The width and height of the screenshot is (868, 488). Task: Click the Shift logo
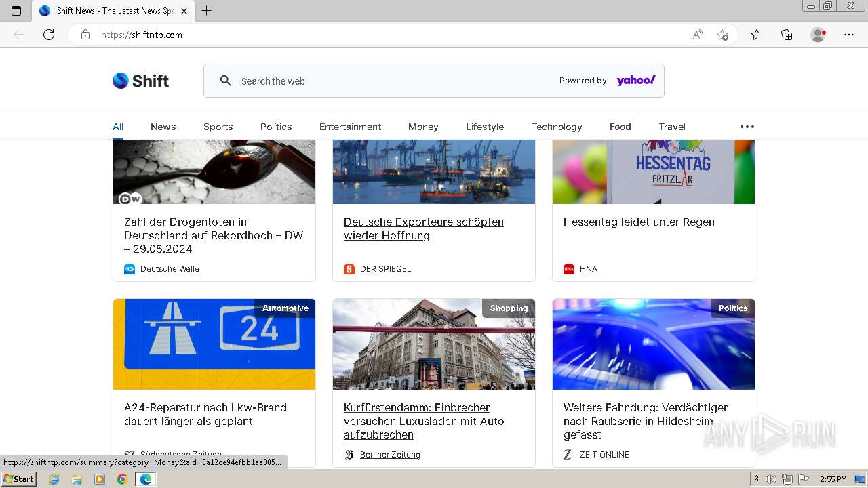140,81
